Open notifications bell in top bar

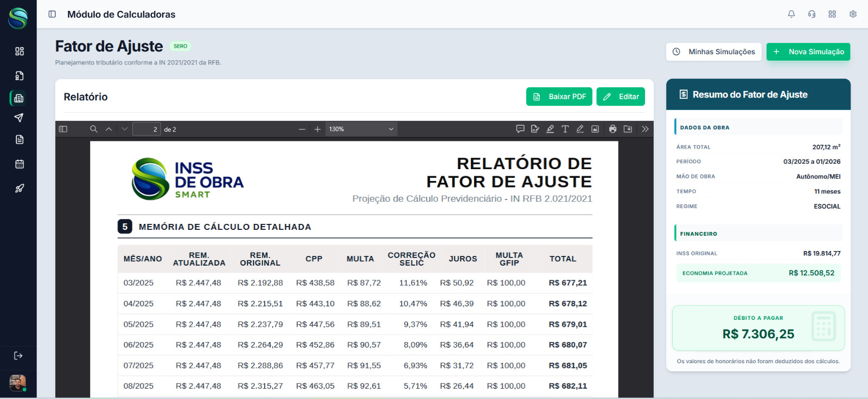coord(792,14)
